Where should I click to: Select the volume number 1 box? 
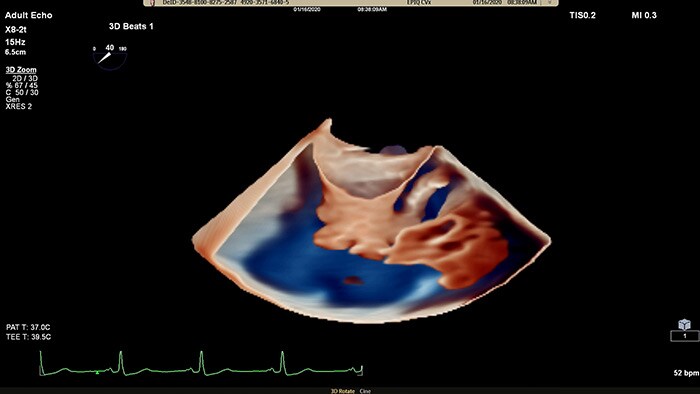point(684,336)
